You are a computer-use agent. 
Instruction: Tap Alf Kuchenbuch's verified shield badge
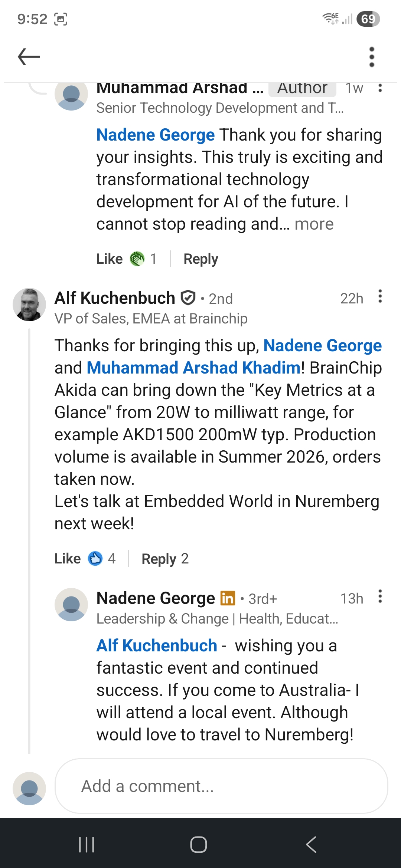tap(188, 297)
